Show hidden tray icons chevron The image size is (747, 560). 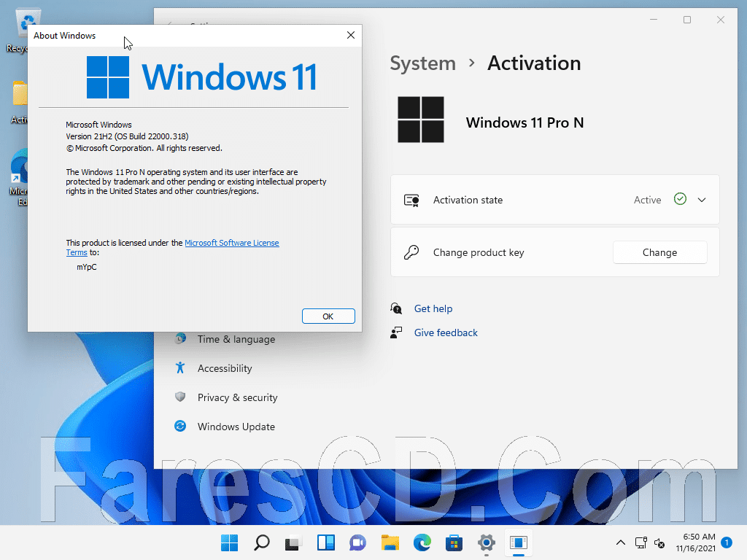point(620,542)
